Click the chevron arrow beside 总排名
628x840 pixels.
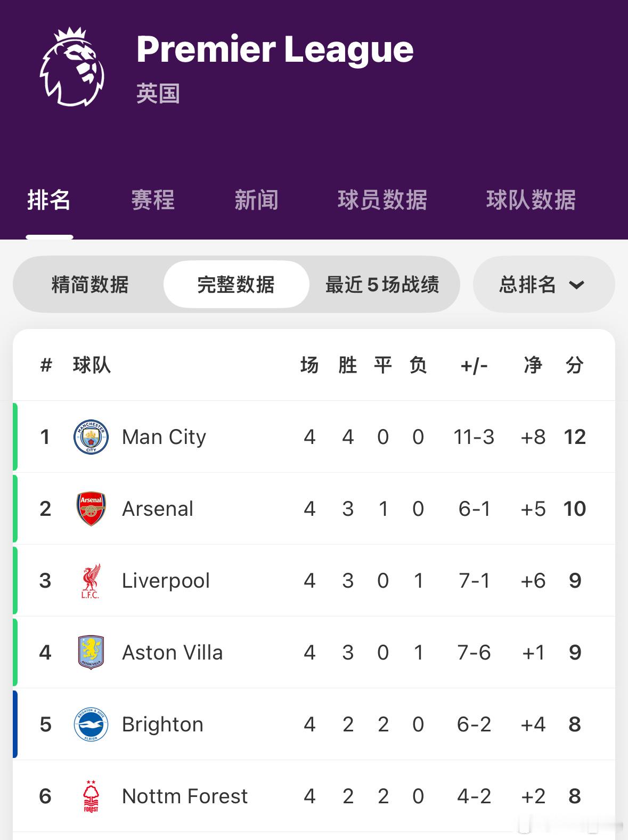click(x=577, y=285)
